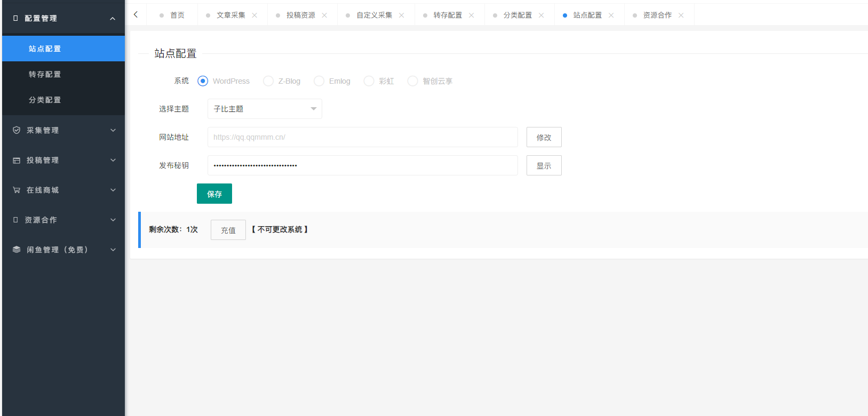Choose the Z-Blog radio option
This screenshot has height=416, width=868.
tap(268, 81)
